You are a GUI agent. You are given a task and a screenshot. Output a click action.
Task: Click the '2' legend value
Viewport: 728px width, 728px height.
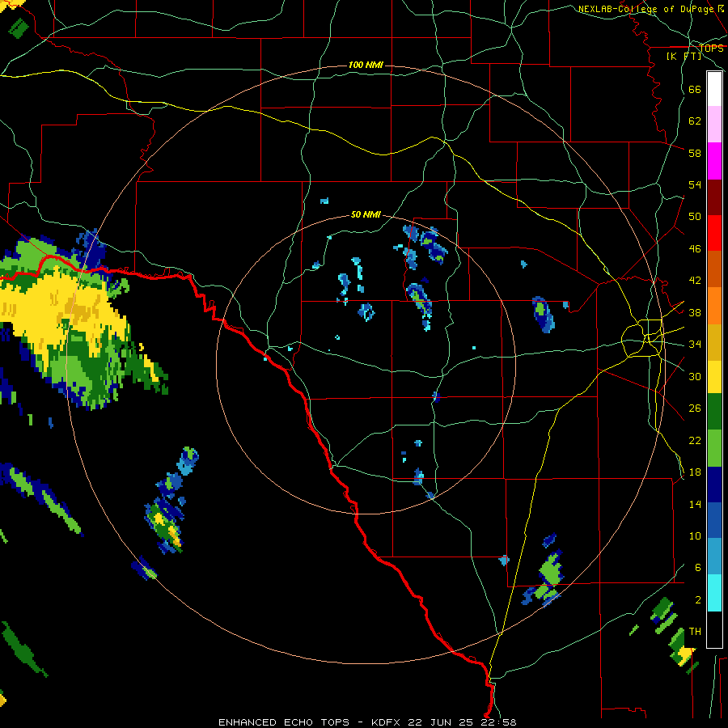[x=698, y=600]
